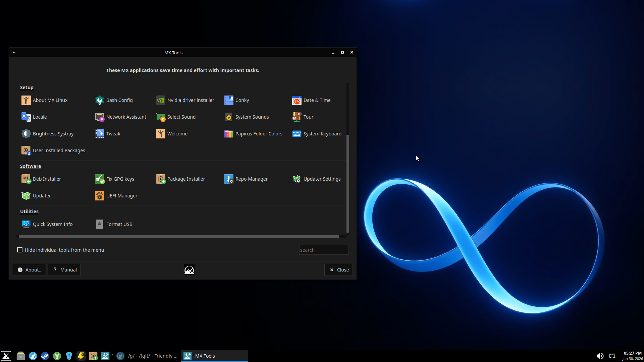Open the Repo Manager icon
The height and width of the screenshot is (362, 644).
228,179
